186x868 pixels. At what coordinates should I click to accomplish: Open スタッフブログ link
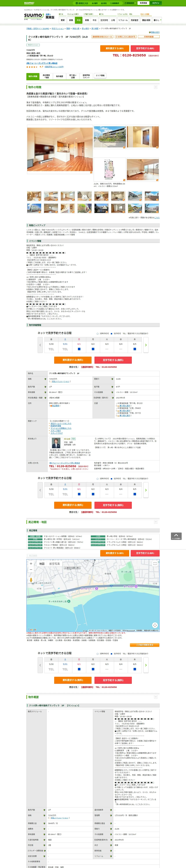point(57,433)
